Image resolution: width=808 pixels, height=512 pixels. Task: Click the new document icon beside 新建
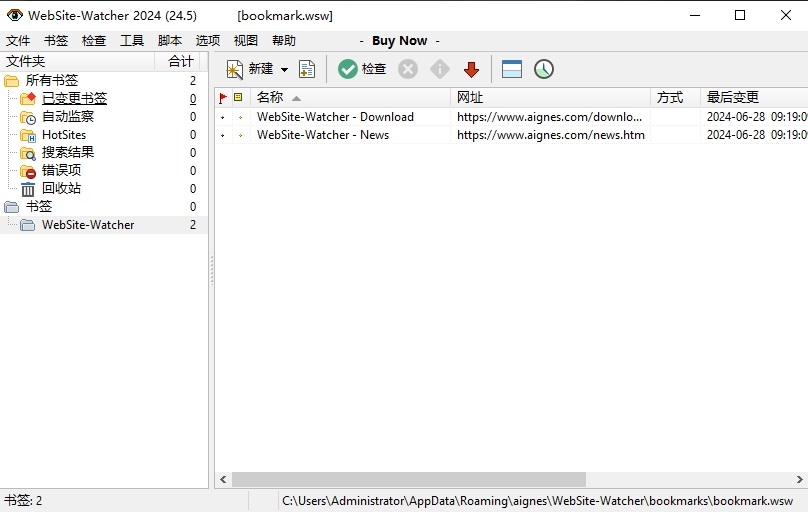tap(307, 69)
